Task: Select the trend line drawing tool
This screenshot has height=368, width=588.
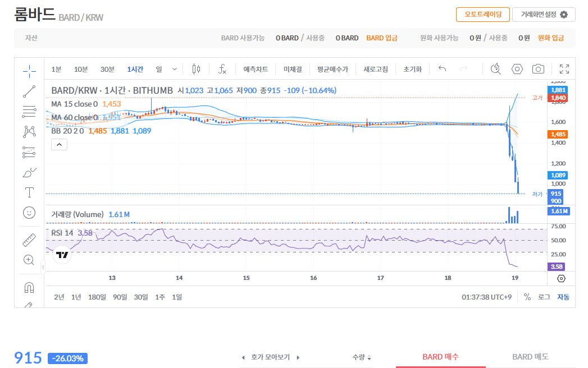Action: (29, 91)
